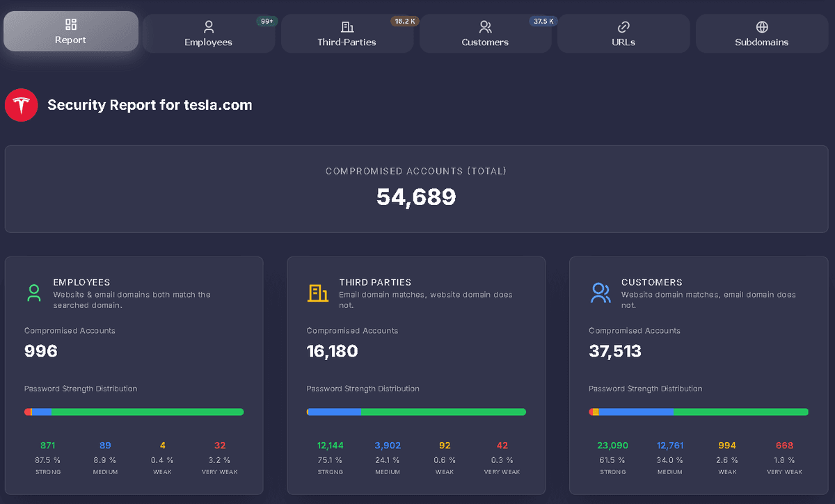Click the Customers strong value 23,090
This screenshot has height=504, width=835.
click(613, 446)
